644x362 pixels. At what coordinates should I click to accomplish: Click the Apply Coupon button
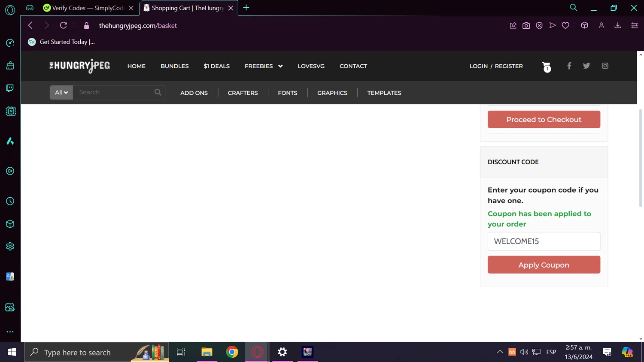(544, 265)
